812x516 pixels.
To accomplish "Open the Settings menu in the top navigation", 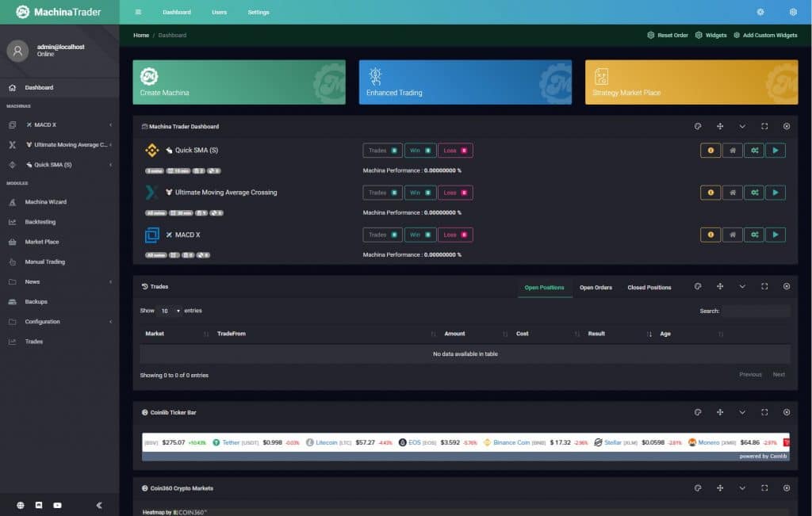I will coord(259,12).
